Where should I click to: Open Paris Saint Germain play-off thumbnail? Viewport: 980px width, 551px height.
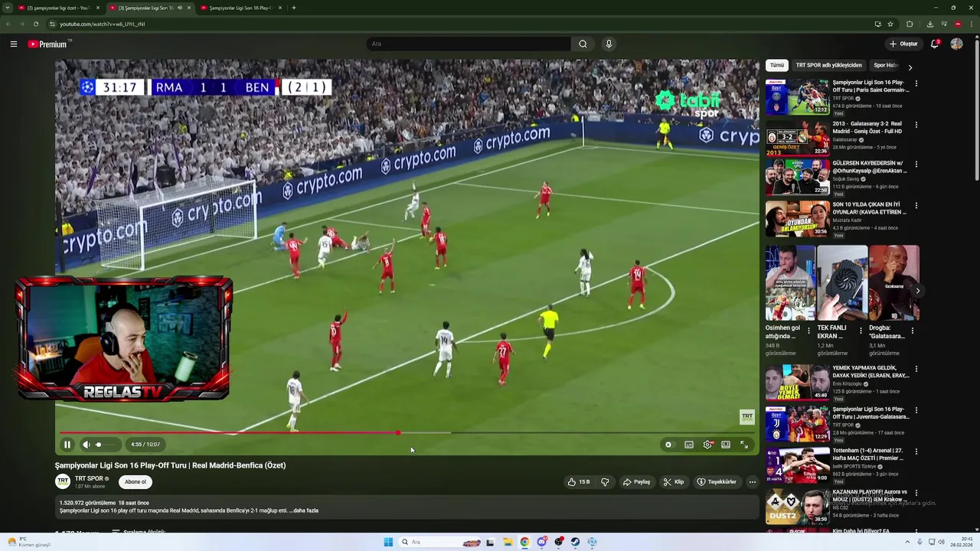click(797, 96)
